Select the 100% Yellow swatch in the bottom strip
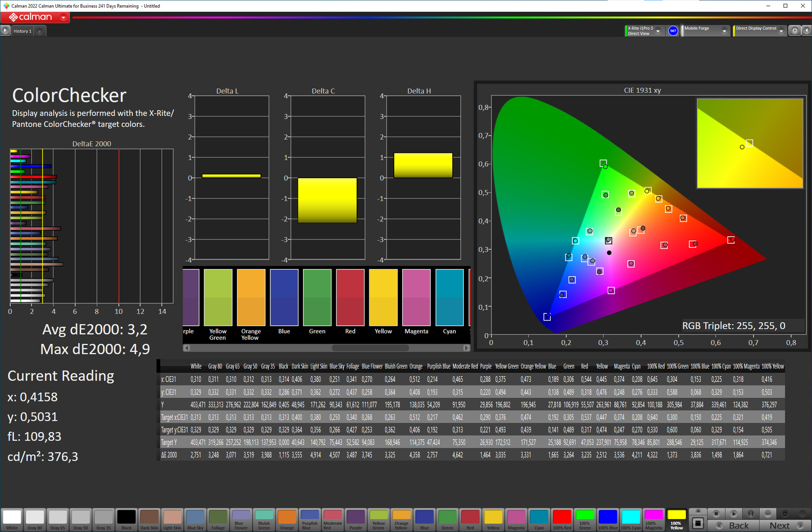This screenshot has width=812, height=532. coord(676,519)
